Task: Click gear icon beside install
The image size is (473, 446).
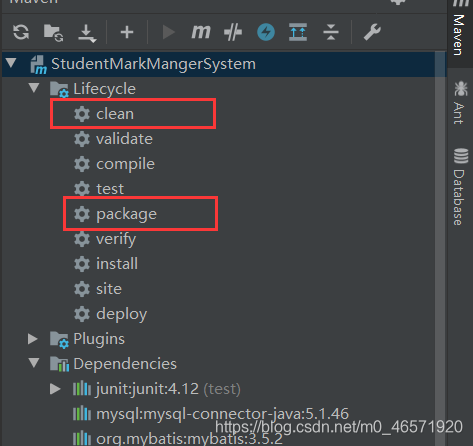Action: point(82,264)
